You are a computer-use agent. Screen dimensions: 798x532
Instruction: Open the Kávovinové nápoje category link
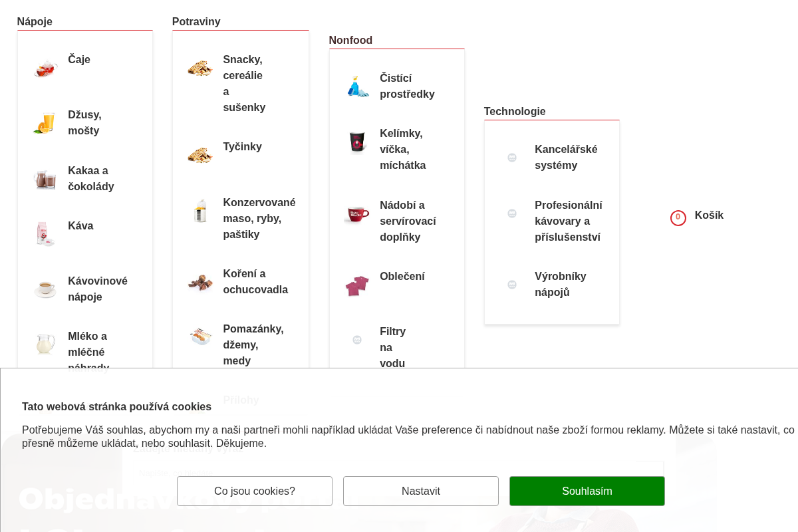click(98, 289)
